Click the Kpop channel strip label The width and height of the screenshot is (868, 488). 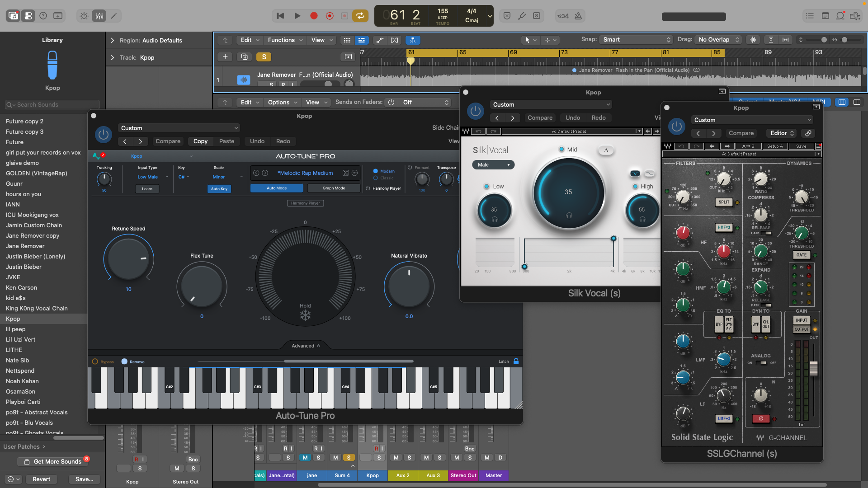[373, 475]
